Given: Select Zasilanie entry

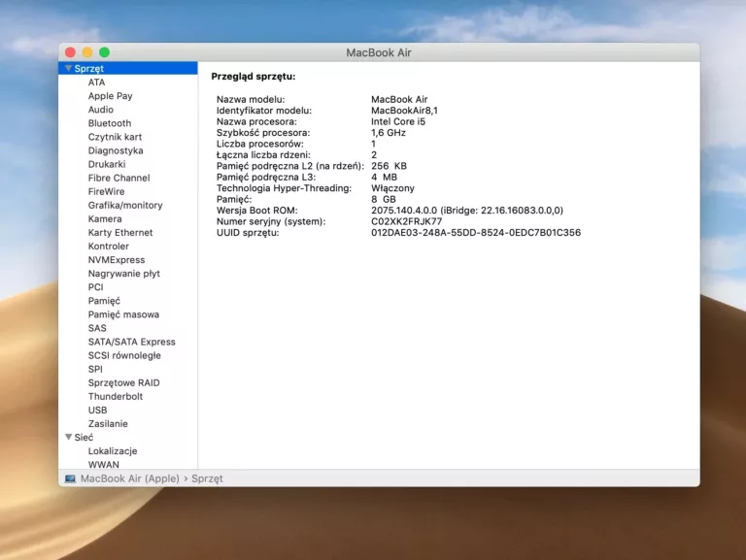Looking at the screenshot, I should click(x=108, y=424).
